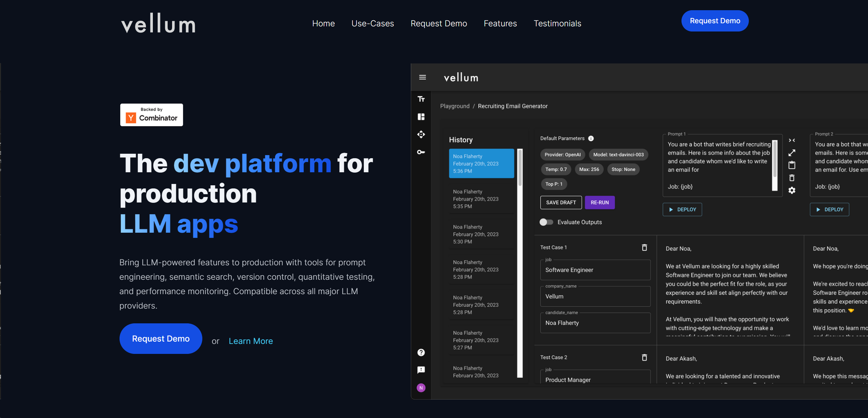Deploy Prompt 2 with its DEPLOY button

[829, 210]
